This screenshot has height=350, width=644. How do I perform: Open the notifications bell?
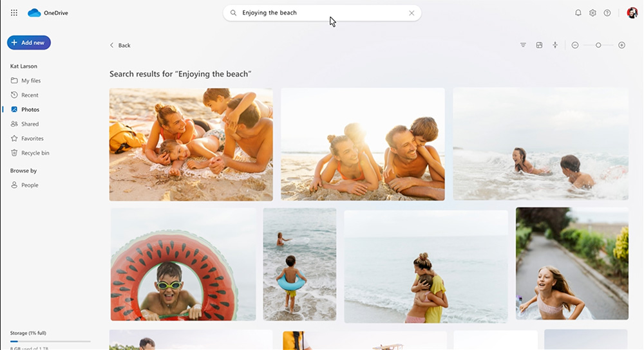coord(578,13)
